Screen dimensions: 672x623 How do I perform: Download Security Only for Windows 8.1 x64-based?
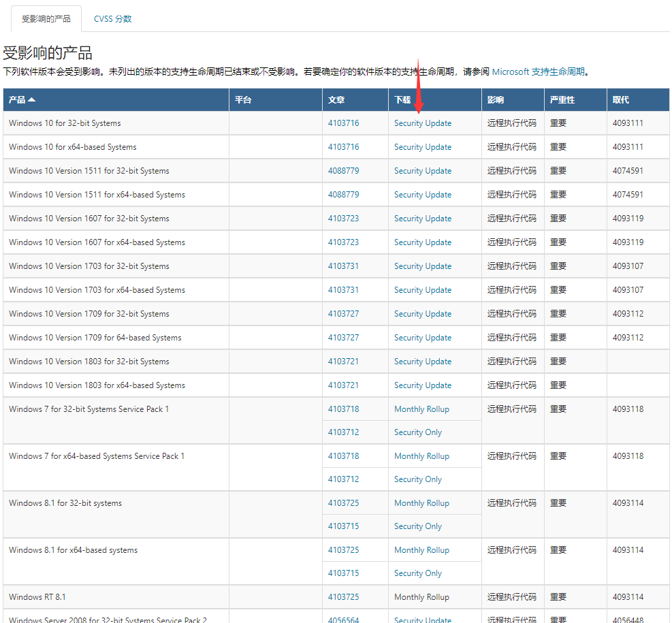(418, 573)
